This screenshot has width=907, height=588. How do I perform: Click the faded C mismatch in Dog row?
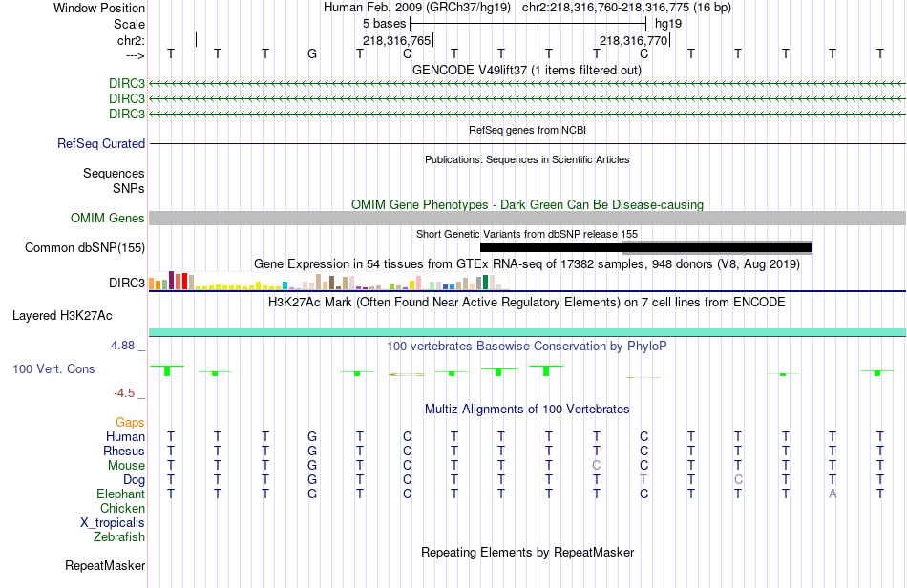point(738,479)
